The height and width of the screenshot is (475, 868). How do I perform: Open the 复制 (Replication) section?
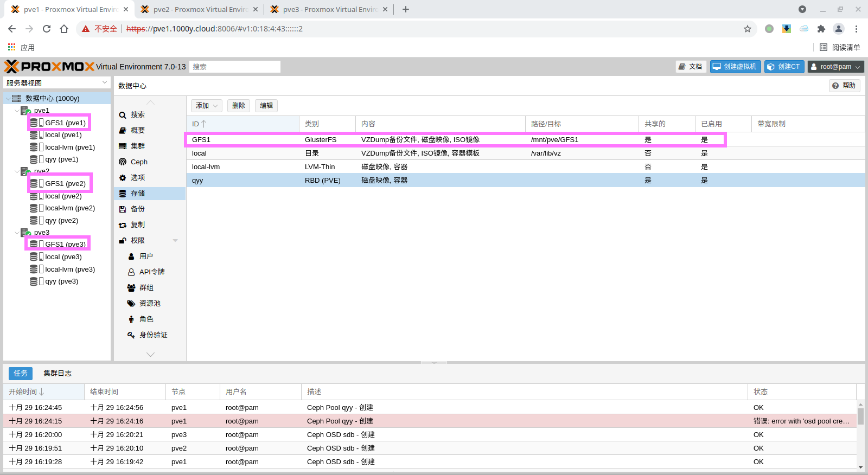[x=137, y=224]
